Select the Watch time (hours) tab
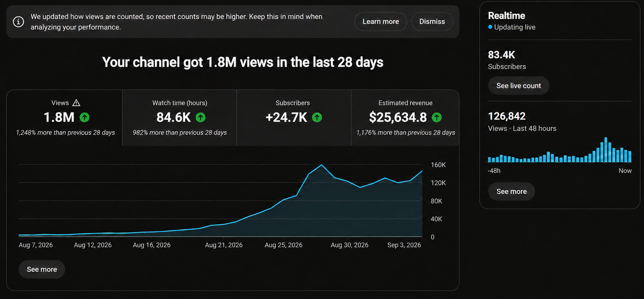Viewport: 644px width, 299px height. [180, 118]
